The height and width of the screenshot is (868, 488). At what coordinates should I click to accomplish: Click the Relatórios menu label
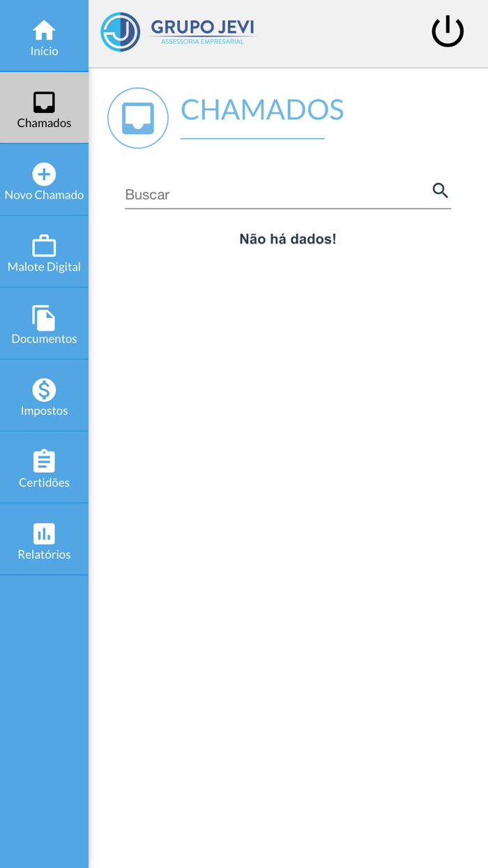click(44, 554)
